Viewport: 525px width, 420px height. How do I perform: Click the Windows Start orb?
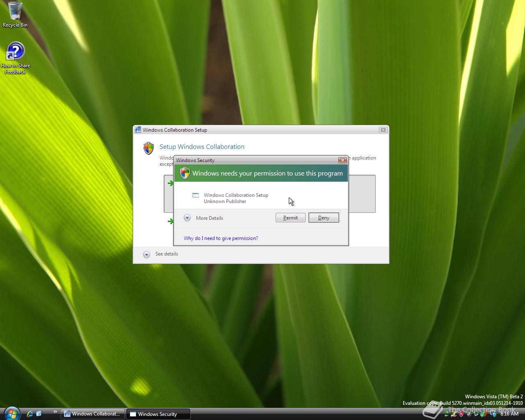11,413
